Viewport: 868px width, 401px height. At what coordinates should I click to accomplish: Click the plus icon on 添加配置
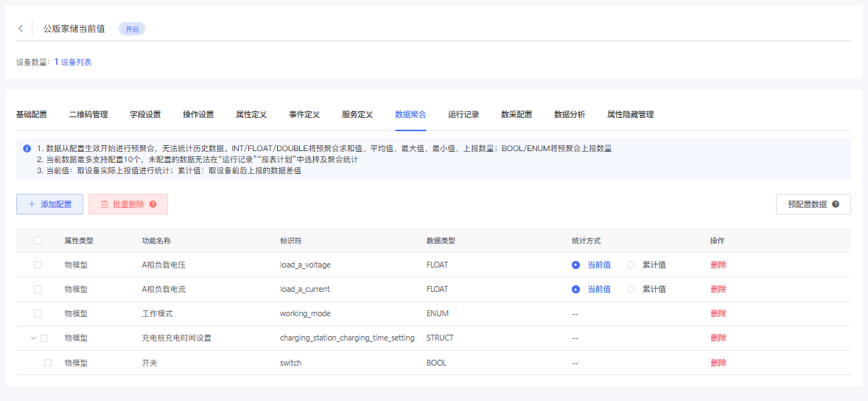point(31,204)
